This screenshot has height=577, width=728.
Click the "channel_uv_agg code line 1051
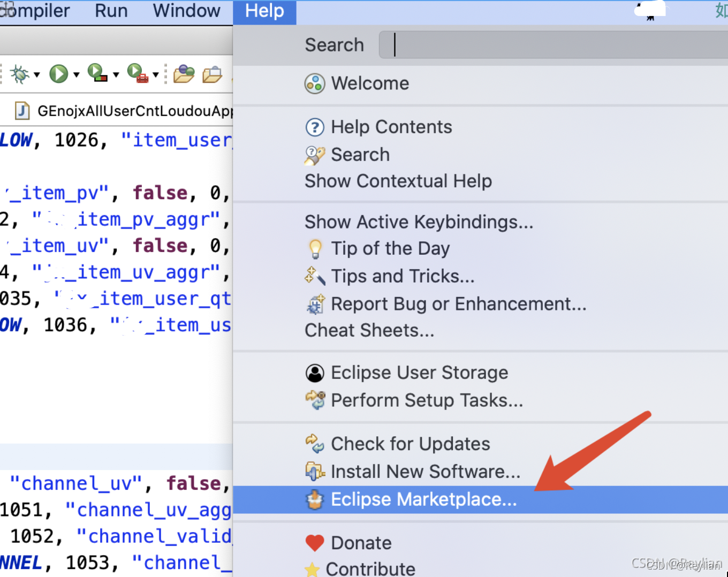click(x=116, y=510)
